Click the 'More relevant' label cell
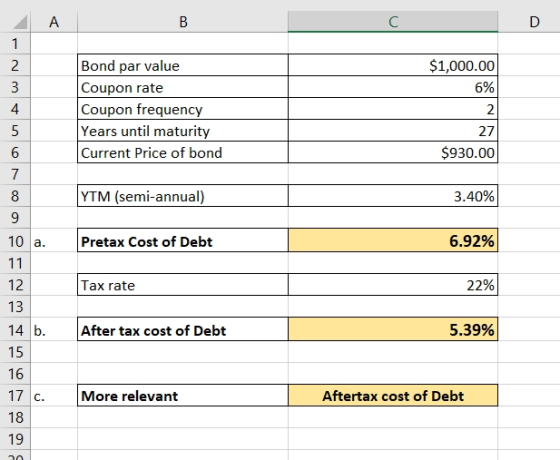This screenshot has height=460, width=560. [x=183, y=395]
